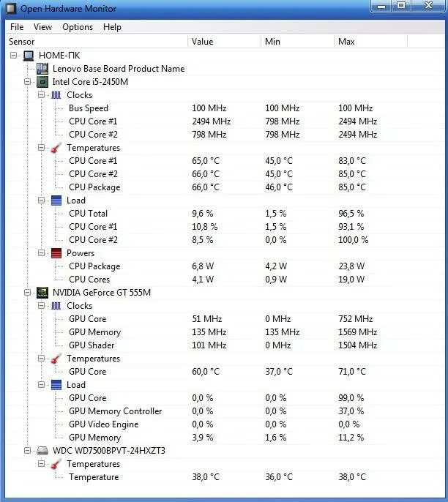Click the HOME-ПК computer icon

point(29,56)
